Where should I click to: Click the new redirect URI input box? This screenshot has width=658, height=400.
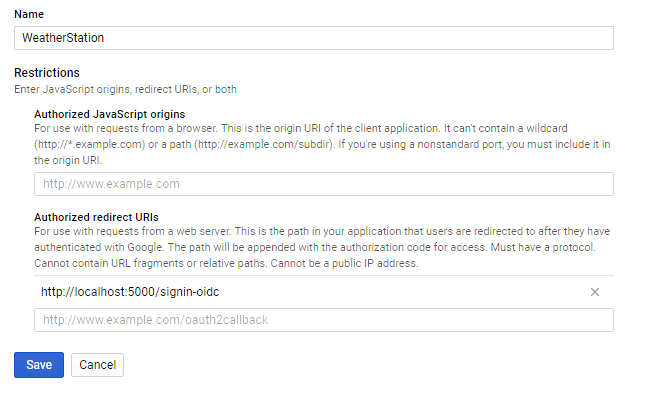[324, 320]
